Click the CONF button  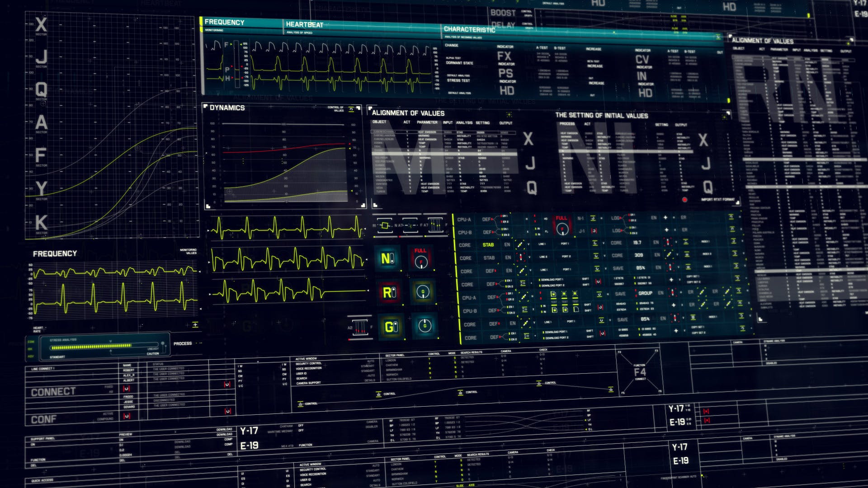tap(43, 419)
